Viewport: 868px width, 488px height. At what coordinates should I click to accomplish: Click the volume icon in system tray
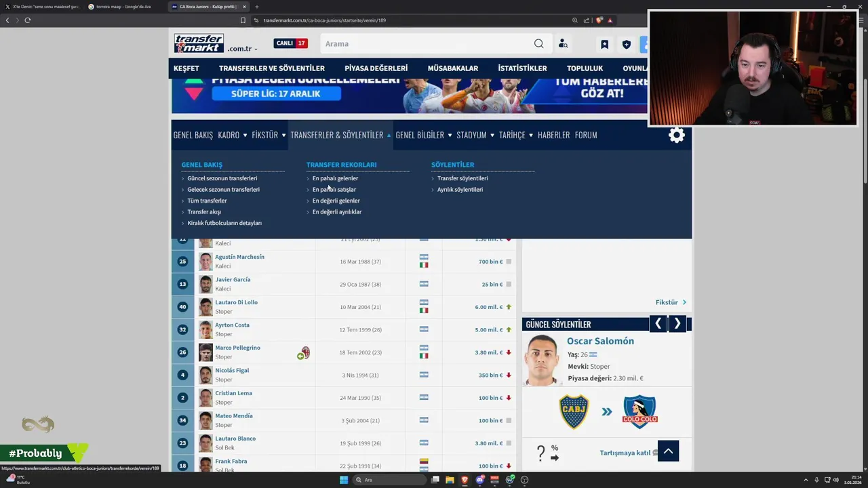pos(835,480)
